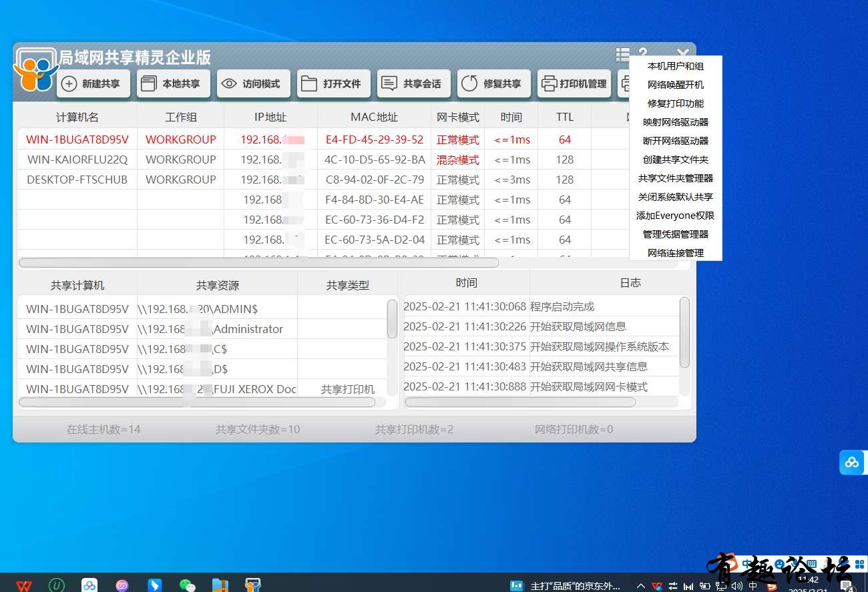Open WeChat from the taskbar
This screenshot has height=592, width=868.
coord(188,585)
